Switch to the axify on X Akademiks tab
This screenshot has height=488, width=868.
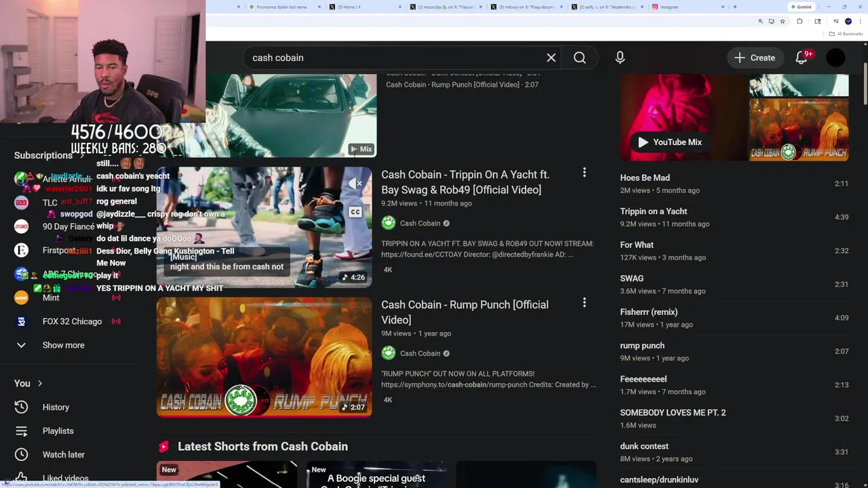(x=607, y=7)
